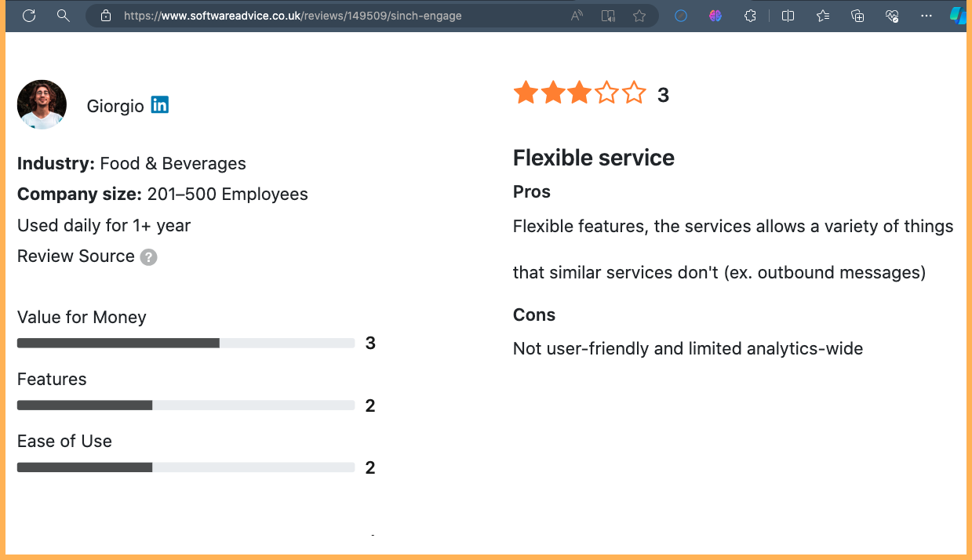View site info via the padlock icon
This screenshot has width=972, height=560.
click(x=106, y=16)
